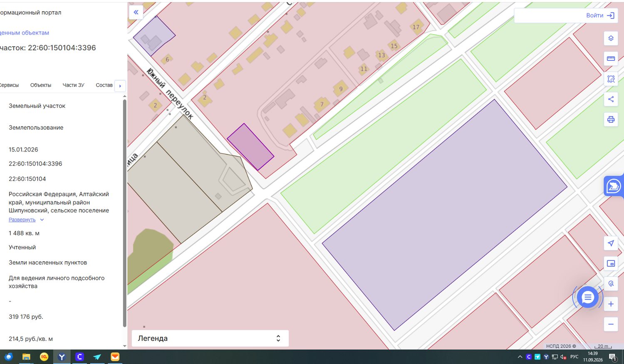624x364 pixels.
Task: Open Windows notification center
Action: 613,357
